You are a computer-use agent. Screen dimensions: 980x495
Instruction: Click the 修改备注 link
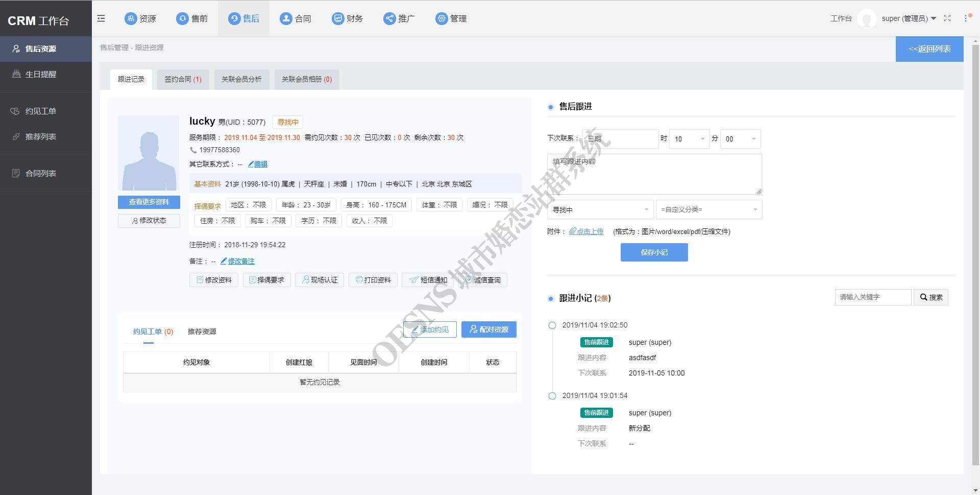coord(237,262)
